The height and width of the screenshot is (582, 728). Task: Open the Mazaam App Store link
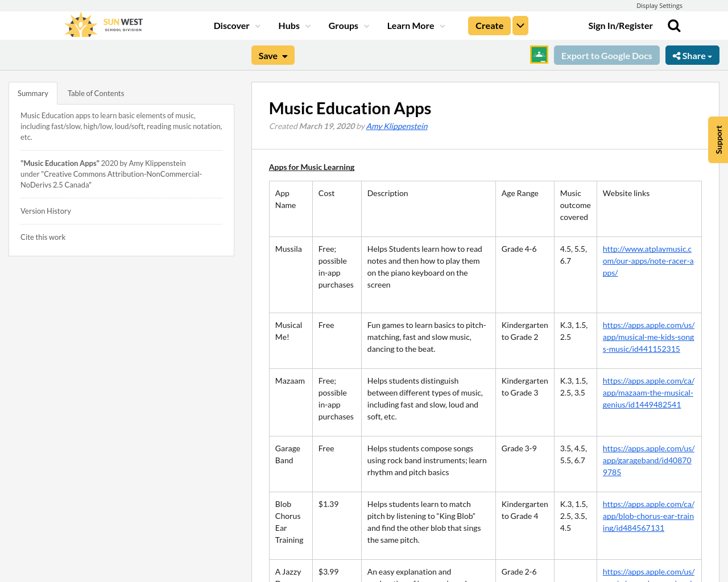(x=648, y=393)
